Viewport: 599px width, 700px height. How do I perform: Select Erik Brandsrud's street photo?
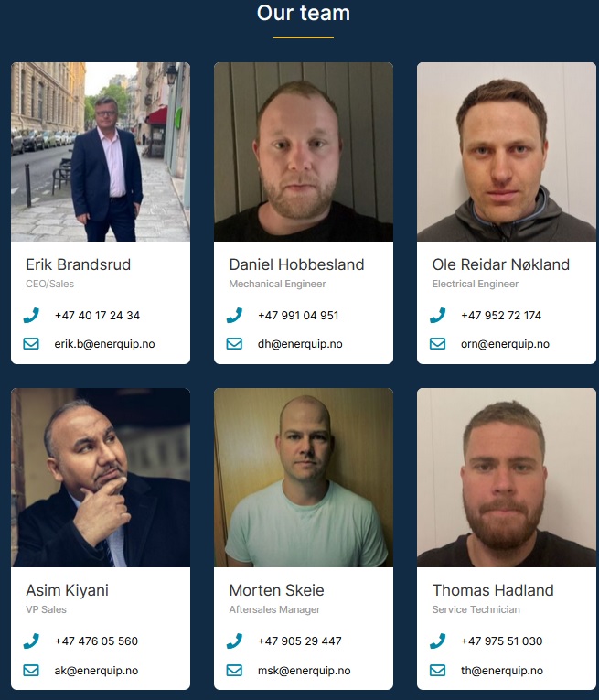(x=101, y=152)
